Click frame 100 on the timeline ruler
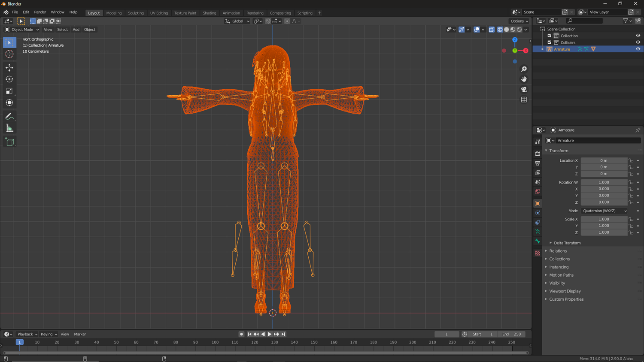The height and width of the screenshot is (362, 644). click(215, 342)
